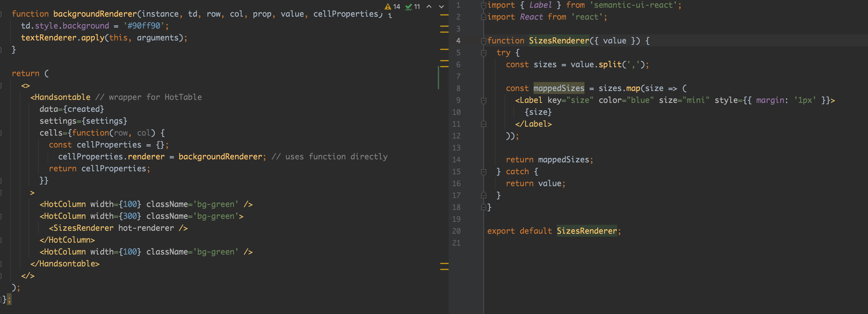Click the opening Handsontable tag

[x=60, y=97]
